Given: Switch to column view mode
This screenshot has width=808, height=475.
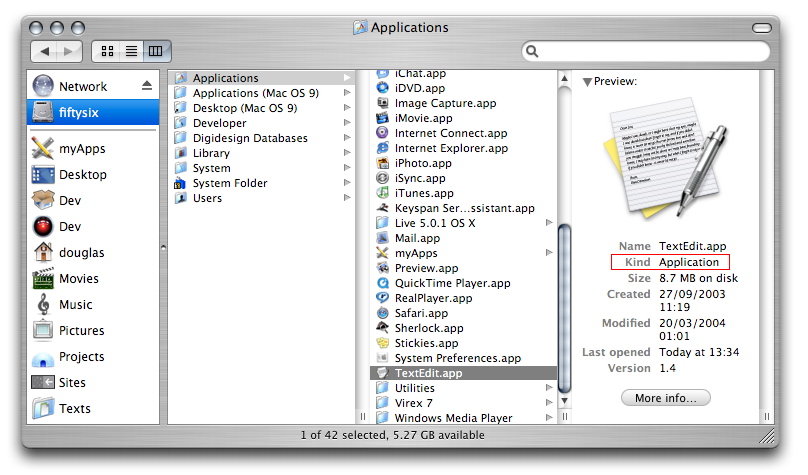Looking at the screenshot, I should [x=156, y=50].
